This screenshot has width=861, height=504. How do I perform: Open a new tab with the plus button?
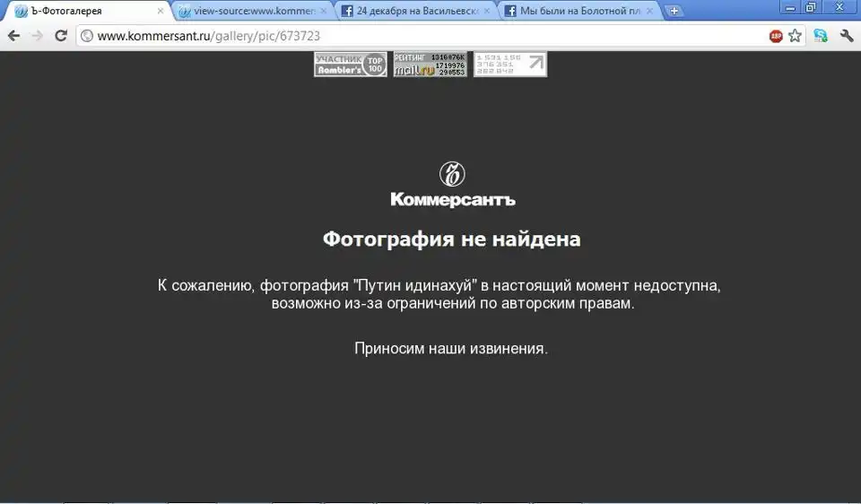coord(674,12)
